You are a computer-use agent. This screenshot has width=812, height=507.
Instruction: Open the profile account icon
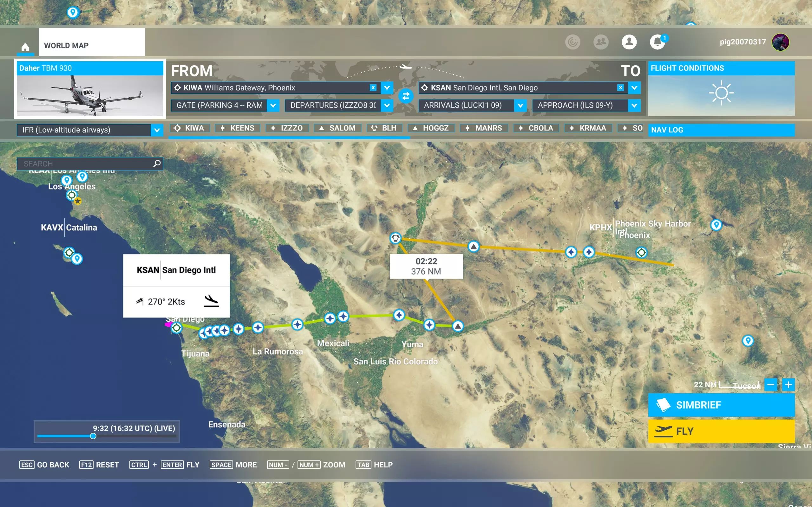tap(629, 42)
